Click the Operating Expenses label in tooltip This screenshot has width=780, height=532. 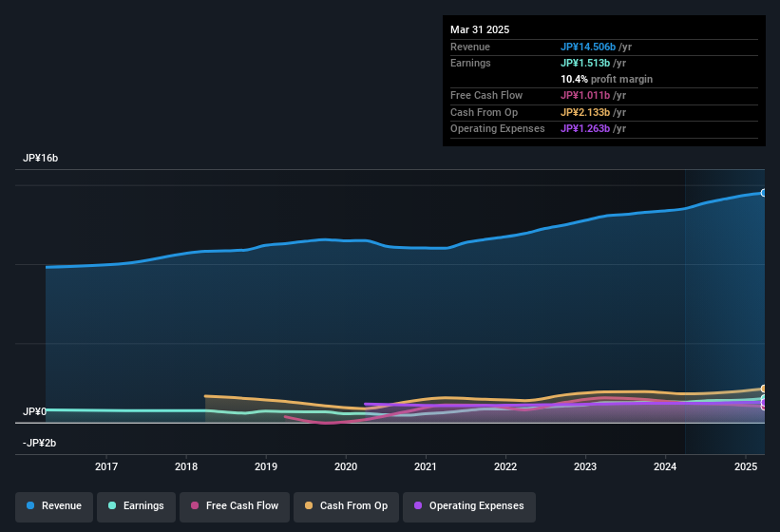point(498,129)
